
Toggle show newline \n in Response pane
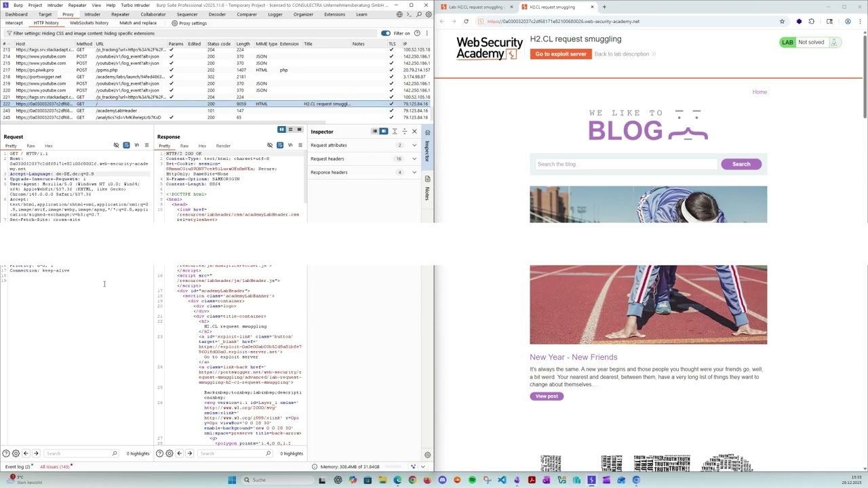[290, 145]
